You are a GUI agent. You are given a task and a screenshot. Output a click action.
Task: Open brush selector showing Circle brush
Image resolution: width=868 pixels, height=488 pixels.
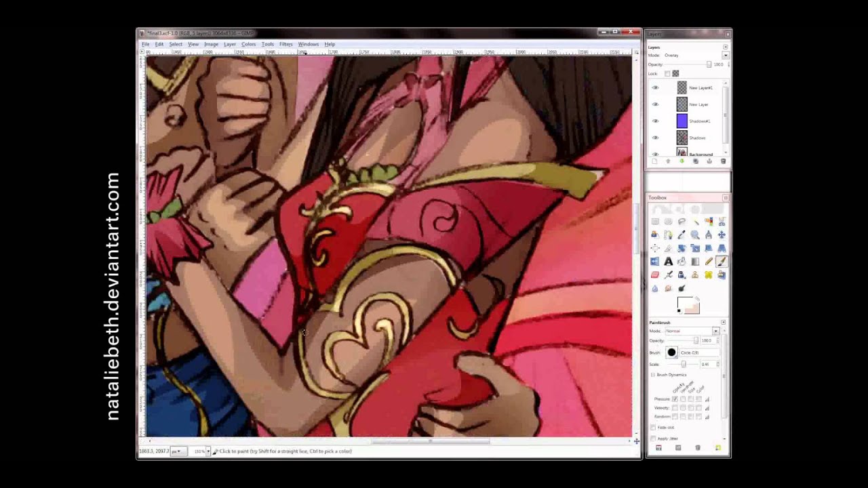tap(671, 352)
